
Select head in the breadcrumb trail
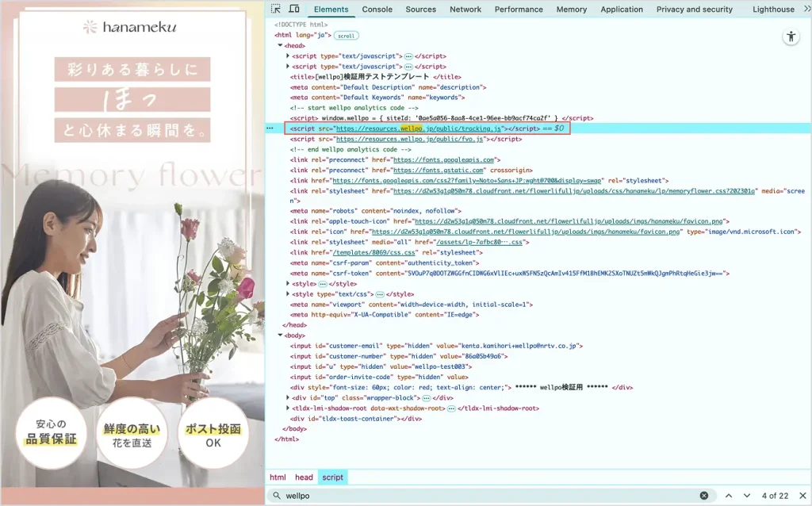pyautogui.click(x=304, y=477)
